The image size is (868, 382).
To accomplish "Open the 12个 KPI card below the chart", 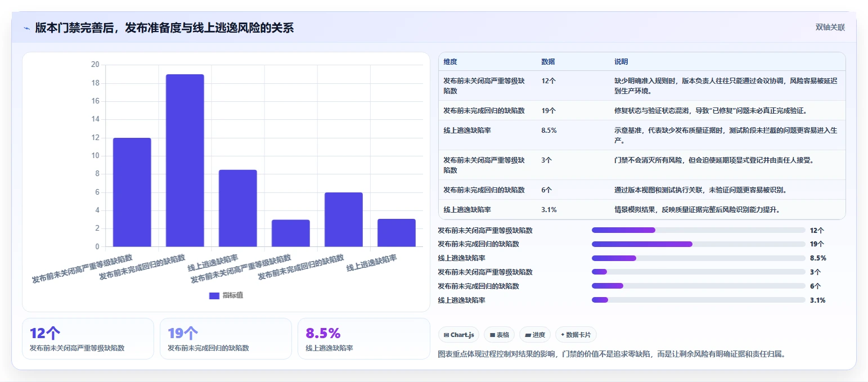I will [88, 339].
